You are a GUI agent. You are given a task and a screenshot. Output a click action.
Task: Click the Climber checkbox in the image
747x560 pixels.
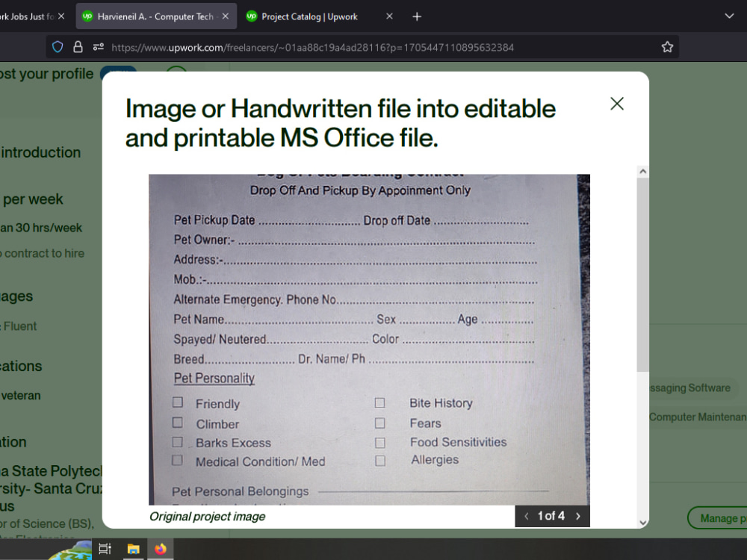pyautogui.click(x=178, y=423)
